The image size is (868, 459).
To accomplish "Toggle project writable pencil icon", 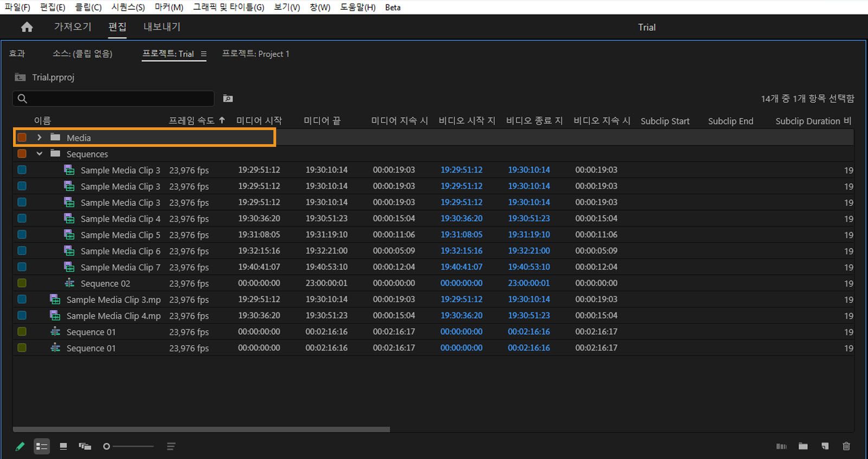I will pos(20,447).
